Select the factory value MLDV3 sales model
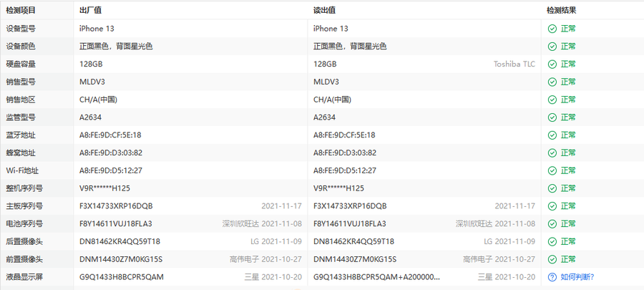This screenshot has width=644, height=290. 92,82
